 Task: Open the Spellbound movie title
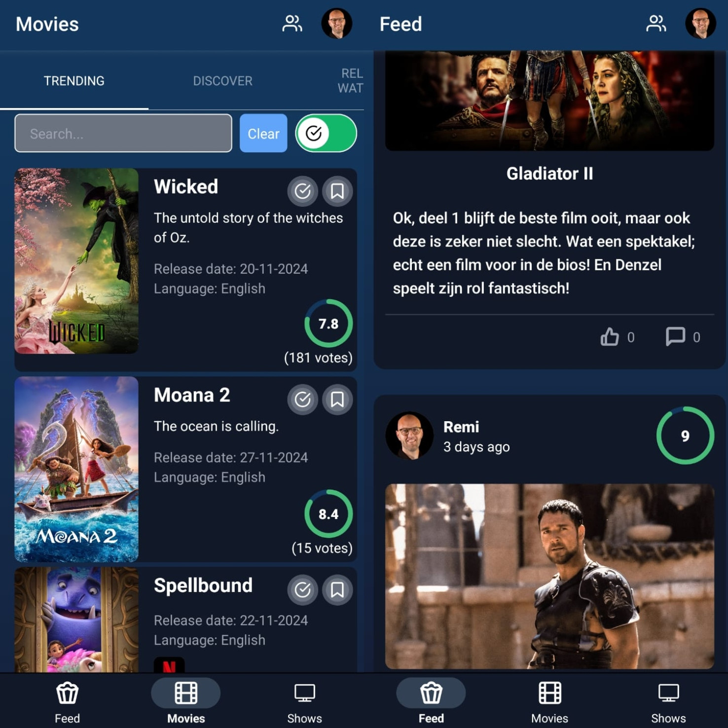pos(203,585)
